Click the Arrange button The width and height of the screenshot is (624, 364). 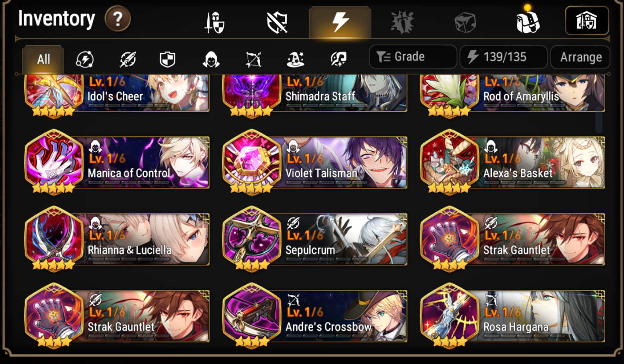[x=580, y=57]
